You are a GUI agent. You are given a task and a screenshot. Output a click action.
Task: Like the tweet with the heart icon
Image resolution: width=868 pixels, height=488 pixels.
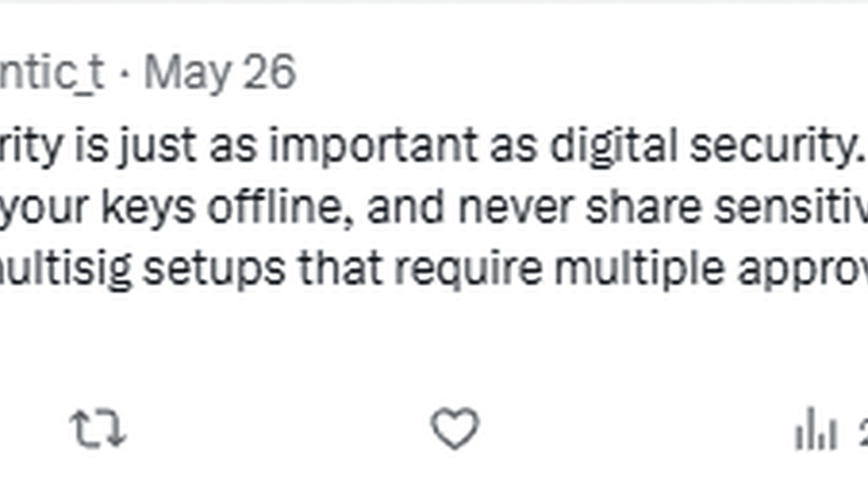[x=455, y=428]
